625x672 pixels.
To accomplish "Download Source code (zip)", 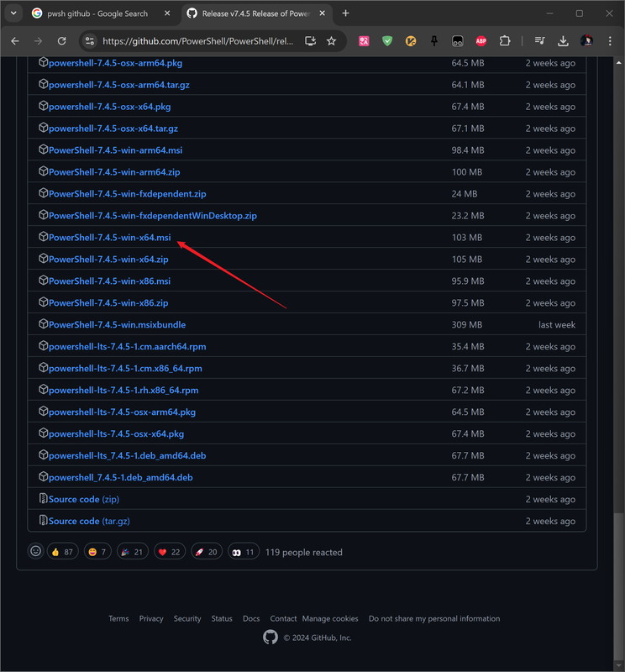I will click(84, 499).
